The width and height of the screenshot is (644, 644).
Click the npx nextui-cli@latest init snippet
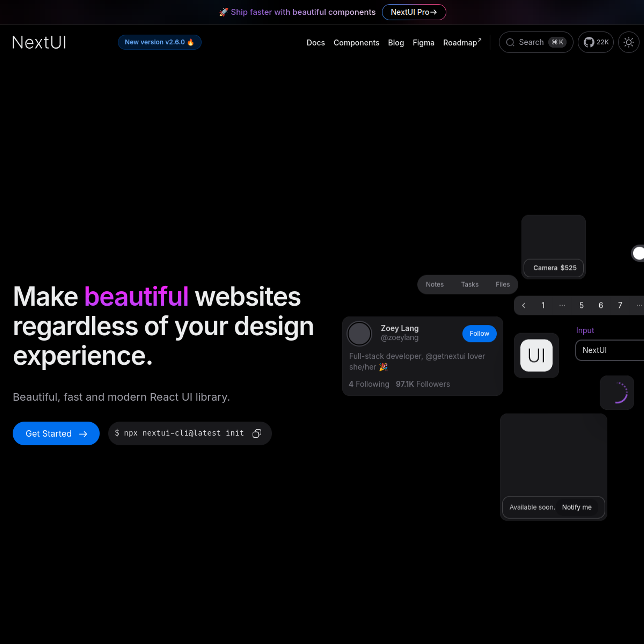tap(190, 433)
